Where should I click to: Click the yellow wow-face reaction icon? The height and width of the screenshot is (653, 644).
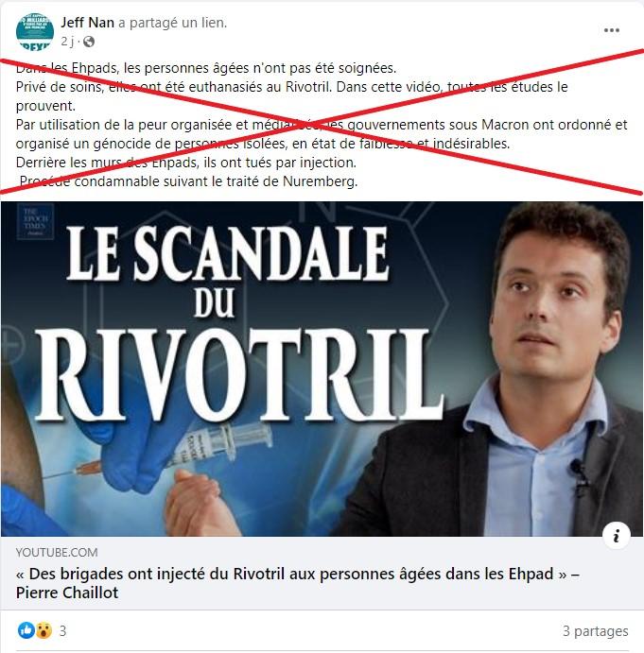[44, 630]
